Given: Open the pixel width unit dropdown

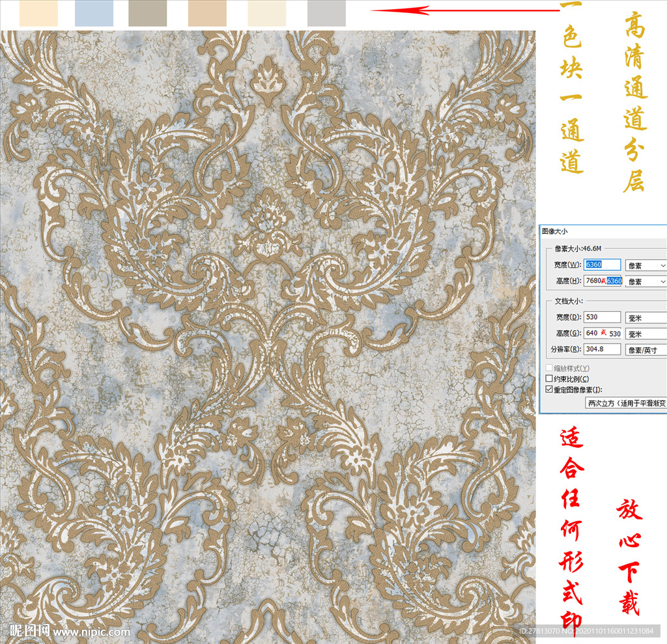Looking at the screenshot, I should [646, 266].
